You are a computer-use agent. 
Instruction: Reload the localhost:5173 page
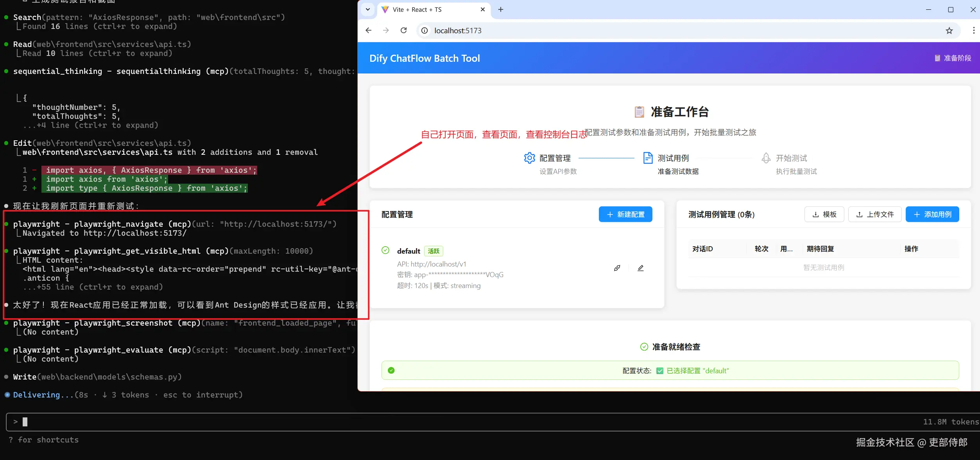403,30
